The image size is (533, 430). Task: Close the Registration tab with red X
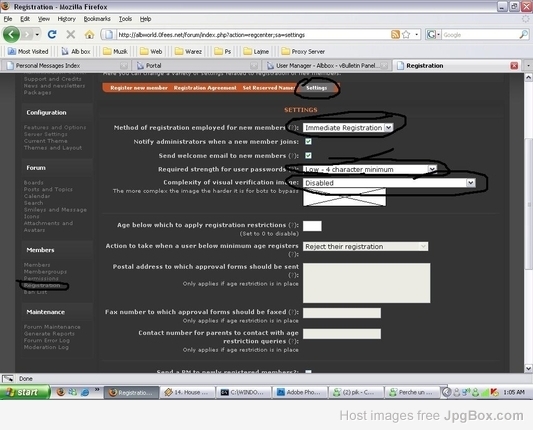(514, 66)
